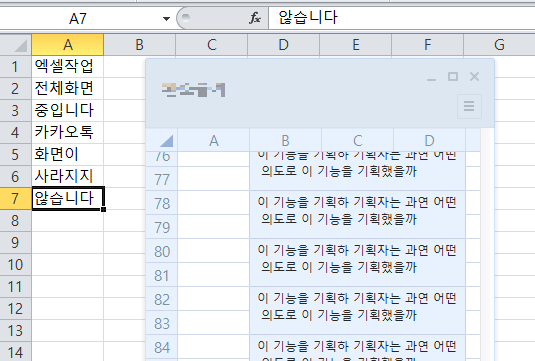Click row header 80 in overlay
Viewport: 535px width, 361px height.
coord(162,251)
